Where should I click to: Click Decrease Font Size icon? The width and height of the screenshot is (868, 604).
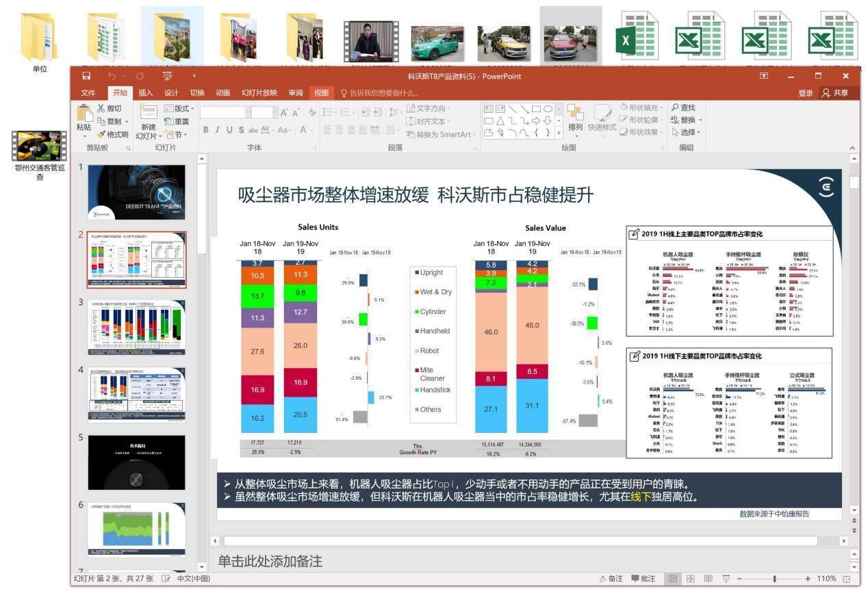pos(296,112)
